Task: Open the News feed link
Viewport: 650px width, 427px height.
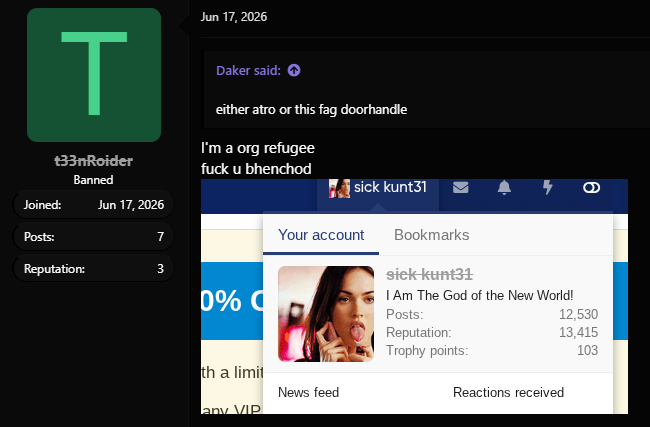Action: point(308,392)
